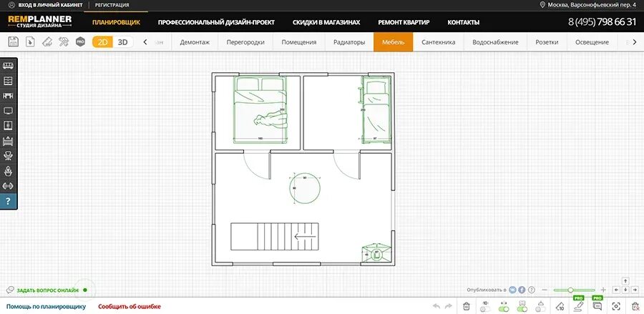Click the zoom out minus button
This screenshot has height=314, width=644.
click(x=545, y=290)
